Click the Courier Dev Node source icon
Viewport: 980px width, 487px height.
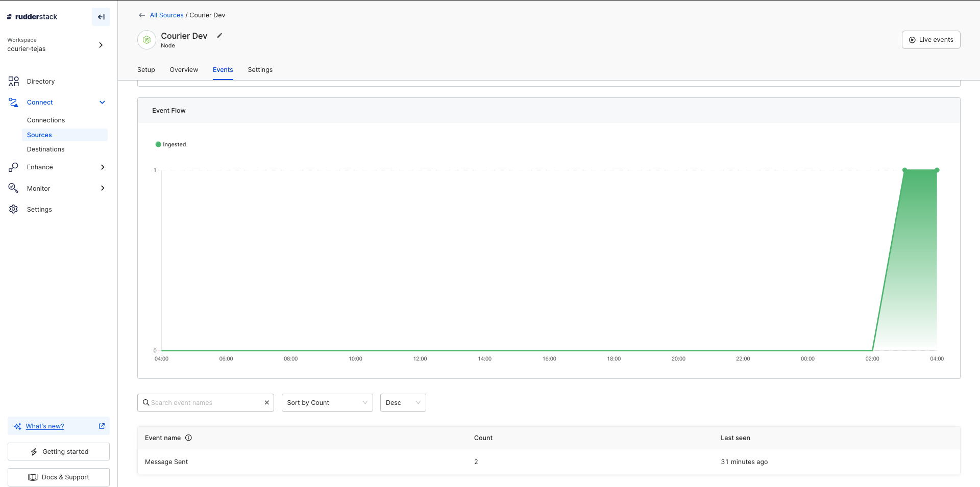point(147,40)
